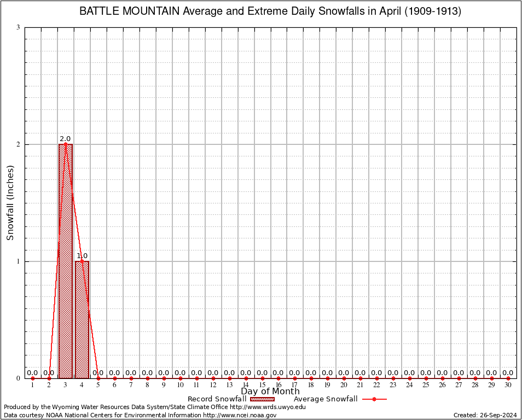This screenshot has height=420, width=522.
Task: Click the Day of Month x-axis label
Action: 270,392
